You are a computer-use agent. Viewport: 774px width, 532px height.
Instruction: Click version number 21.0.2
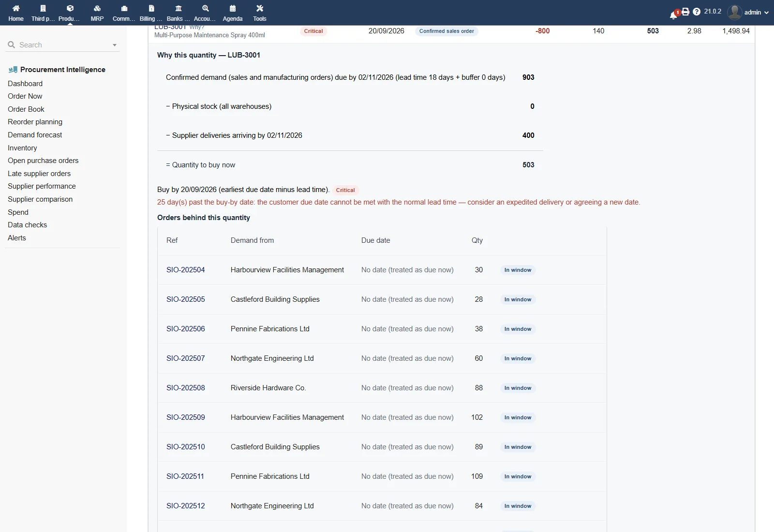coord(713,12)
